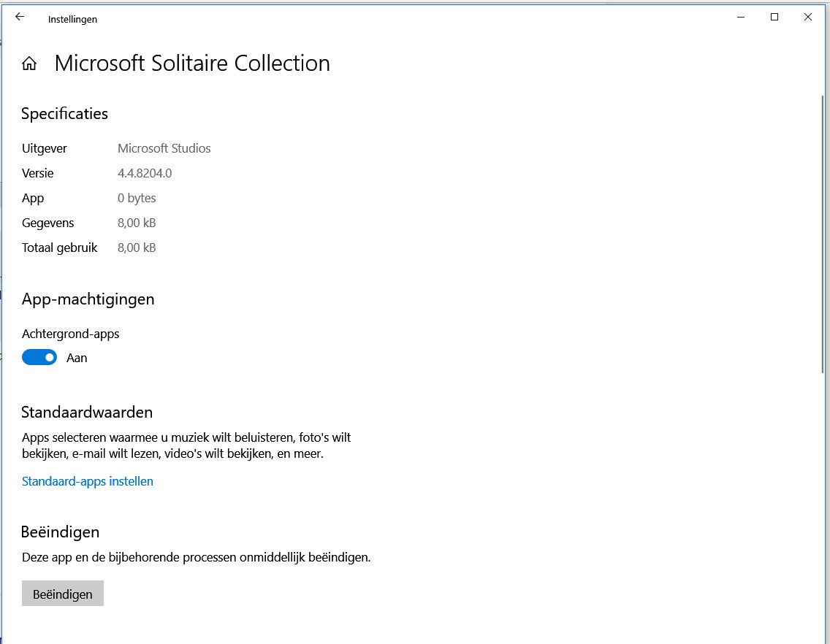Click the Totaal gebruik label
The width and height of the screenshot is (830, 644).
coord(59,248)
